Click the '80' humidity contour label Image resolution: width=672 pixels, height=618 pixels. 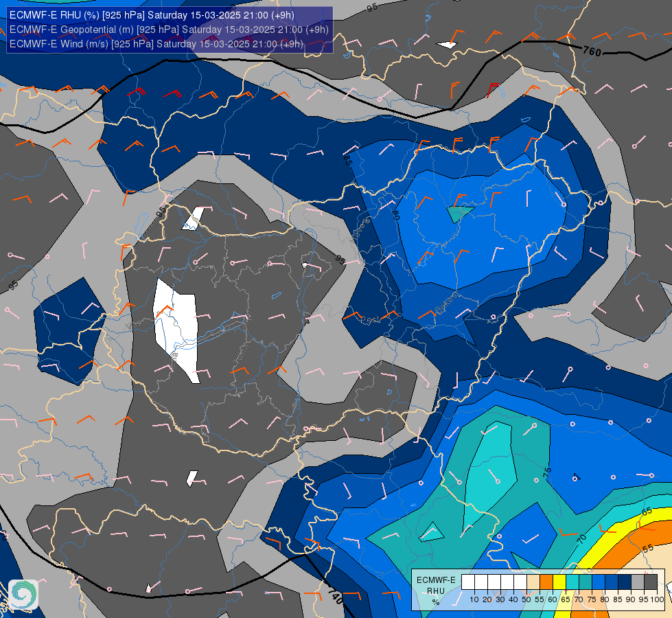point(396,216)
